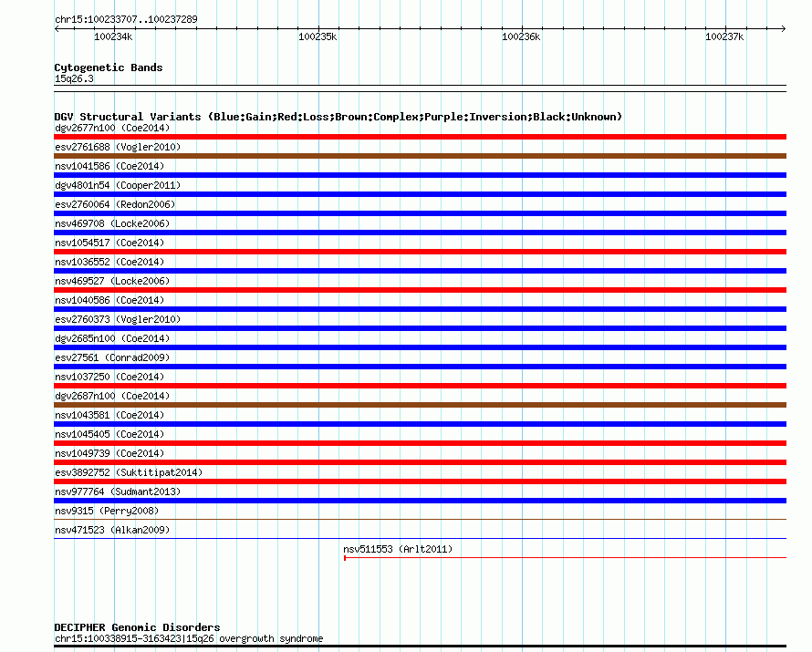
Task: Click the DGV Structural Variants track title
Action: point(338,117)
